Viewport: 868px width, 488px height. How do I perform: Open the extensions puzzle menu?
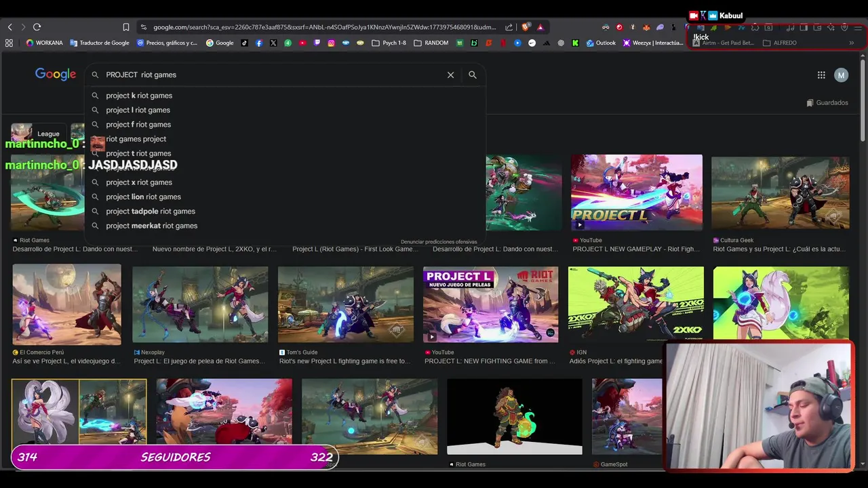click(755, 27)
